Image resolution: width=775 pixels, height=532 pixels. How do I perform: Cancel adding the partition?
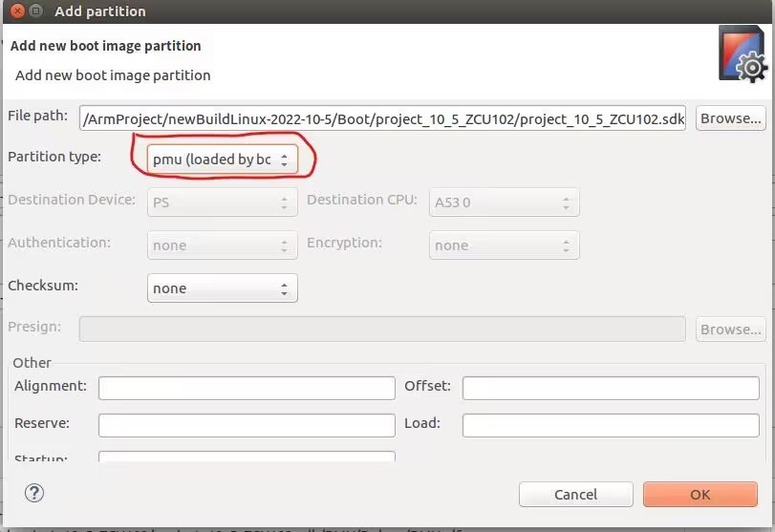pos(576,494)
